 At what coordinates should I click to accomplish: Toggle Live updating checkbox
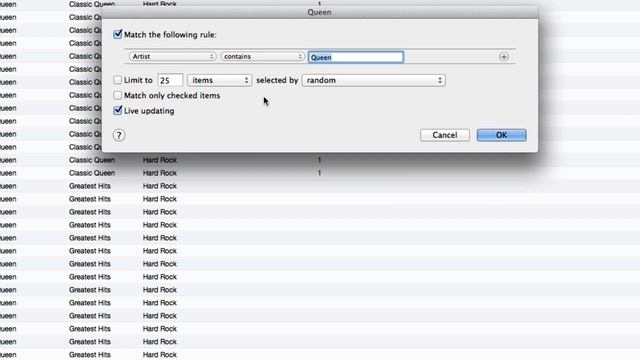tap(118, 110)
